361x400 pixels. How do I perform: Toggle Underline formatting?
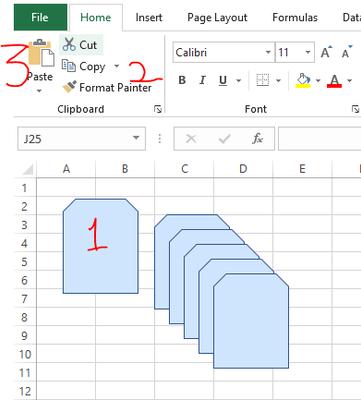click(223, 80)
